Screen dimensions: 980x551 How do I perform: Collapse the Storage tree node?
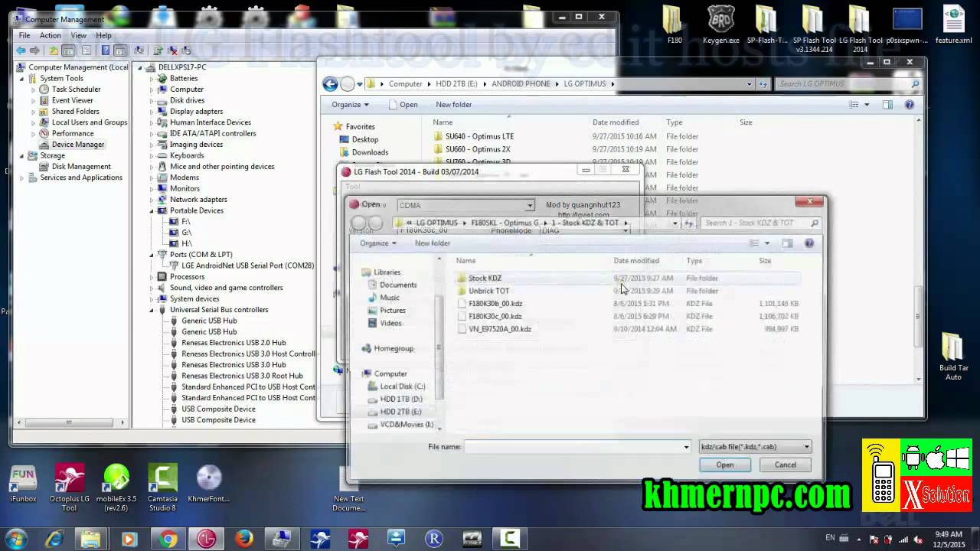click(x=22, y=155)
